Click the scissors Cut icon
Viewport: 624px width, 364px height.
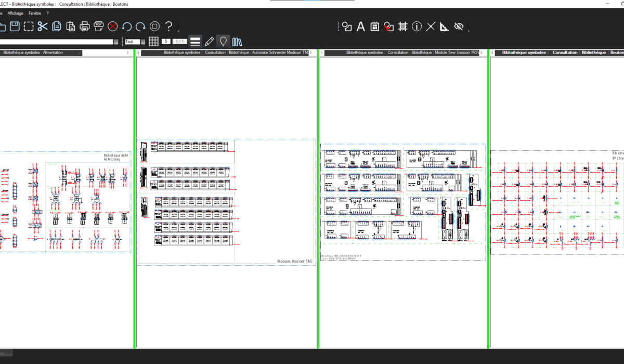tap(43, 27)
